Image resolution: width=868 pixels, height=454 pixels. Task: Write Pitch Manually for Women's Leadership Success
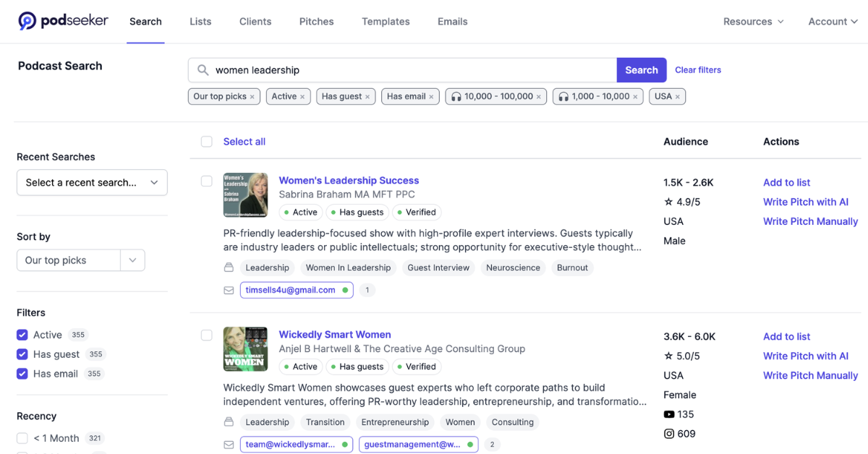coord(811,222)
